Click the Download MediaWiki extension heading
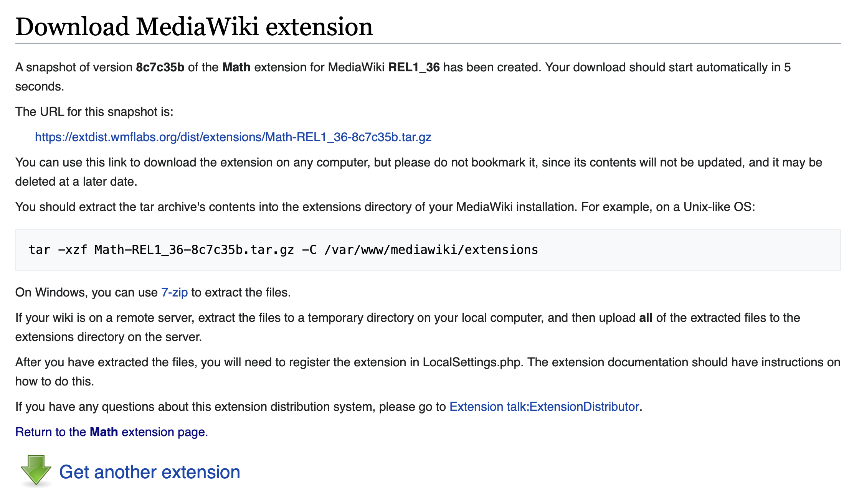The image size is (849, 504). [194, 27]
